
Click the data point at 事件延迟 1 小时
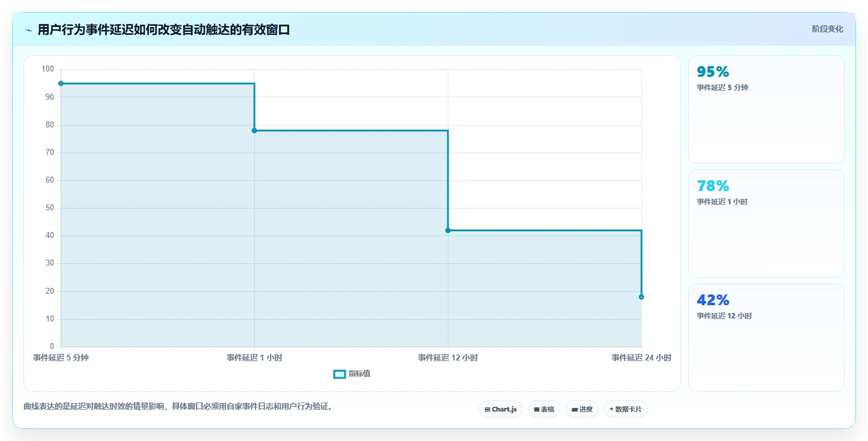tap(254, 130)
